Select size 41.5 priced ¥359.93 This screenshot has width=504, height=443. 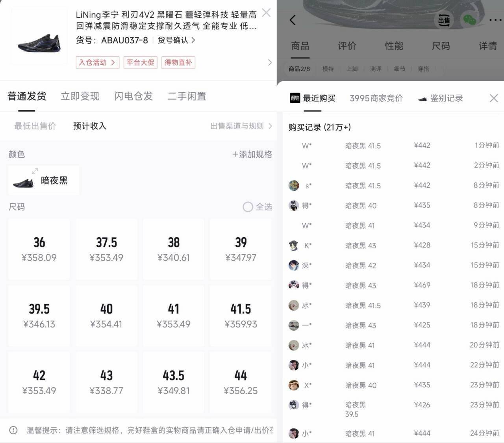[241, 316]
